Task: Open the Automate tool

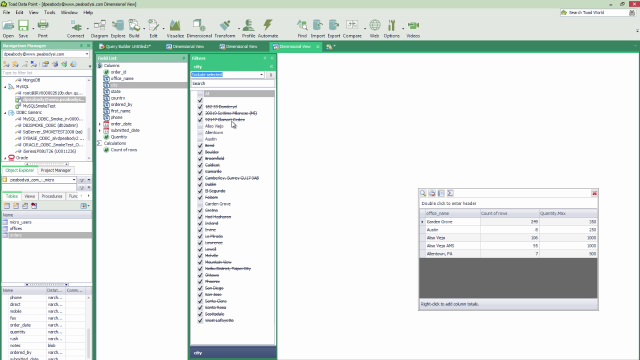Action: 268,29
